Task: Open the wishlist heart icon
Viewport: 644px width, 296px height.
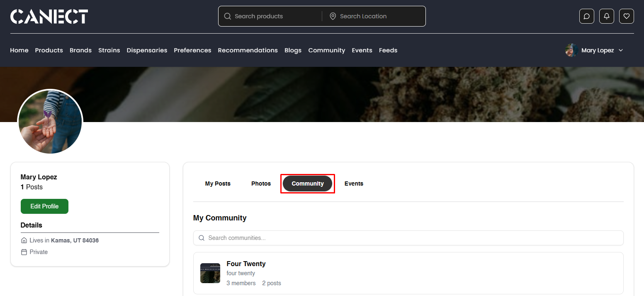Action: (626, 16)
